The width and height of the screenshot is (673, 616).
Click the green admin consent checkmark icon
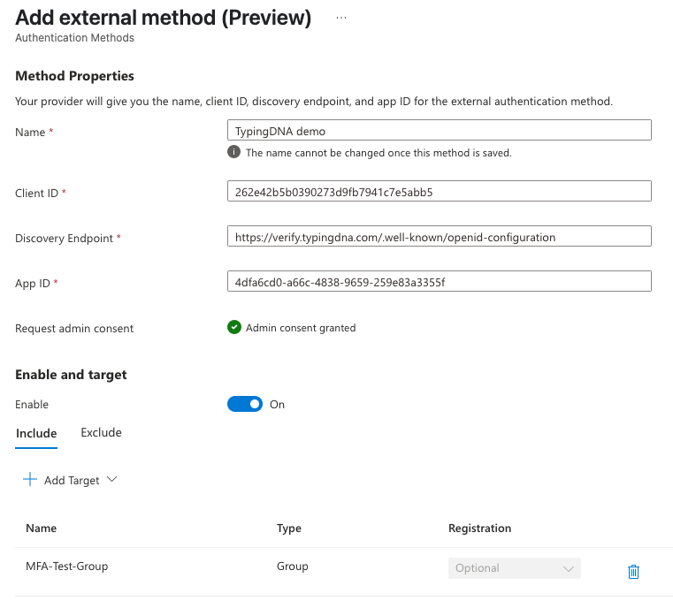coord(234,327)
